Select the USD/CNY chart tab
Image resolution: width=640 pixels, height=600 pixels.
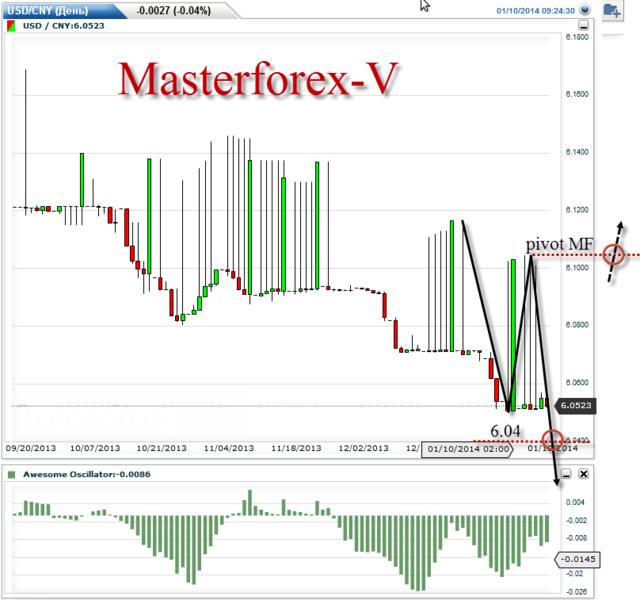point(61,11)
